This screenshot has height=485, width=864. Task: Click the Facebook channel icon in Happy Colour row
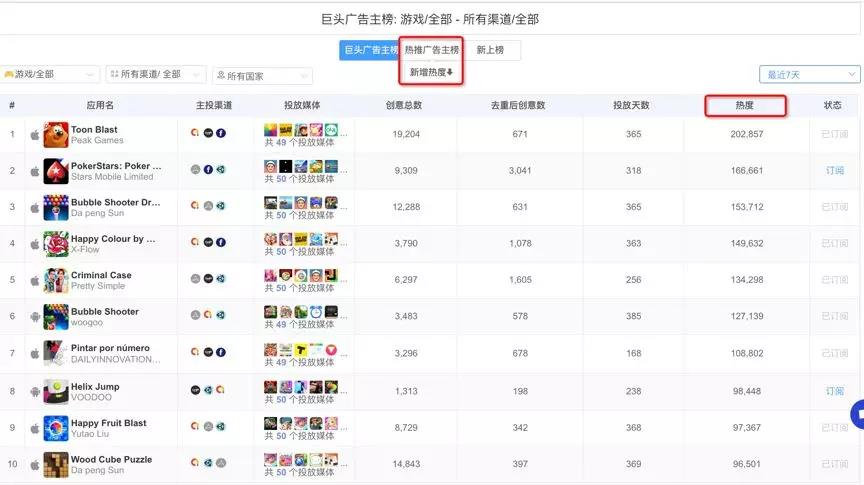click(221, 242)
